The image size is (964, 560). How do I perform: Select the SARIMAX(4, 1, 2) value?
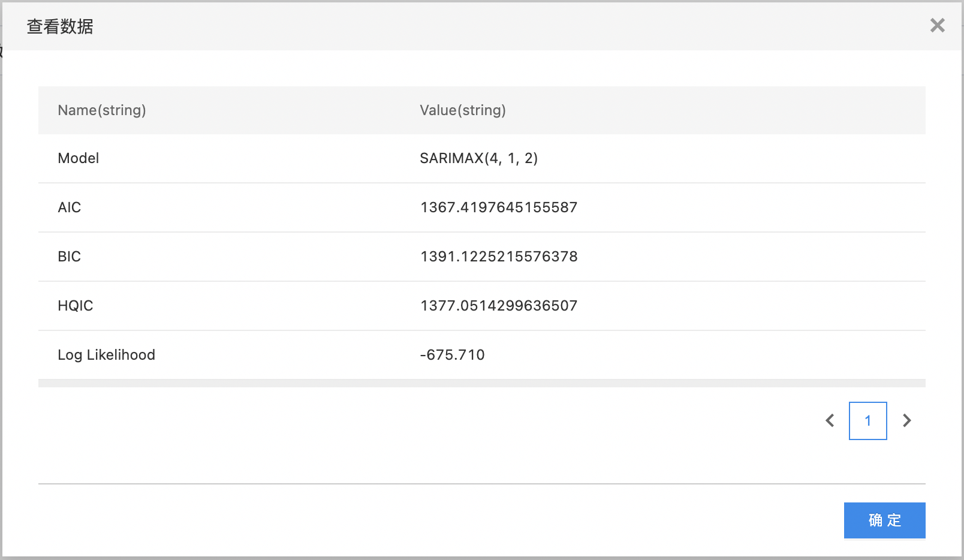coord(479,158)
